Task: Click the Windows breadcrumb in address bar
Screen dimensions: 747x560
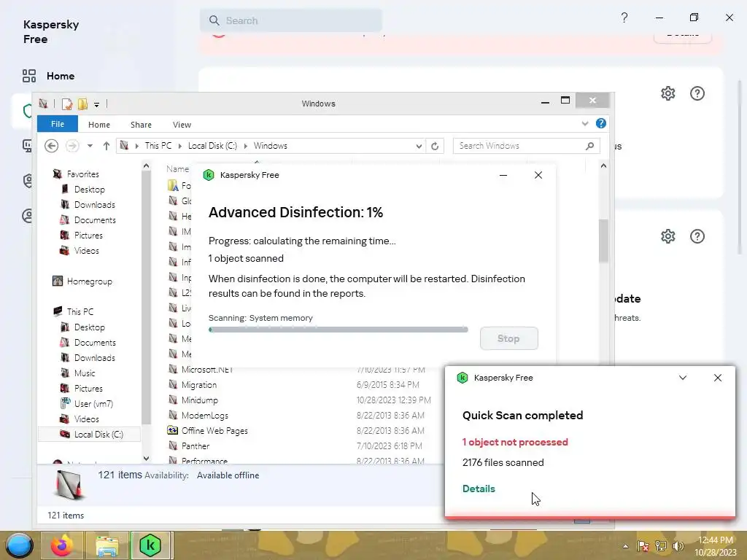Action: [270, 146]
